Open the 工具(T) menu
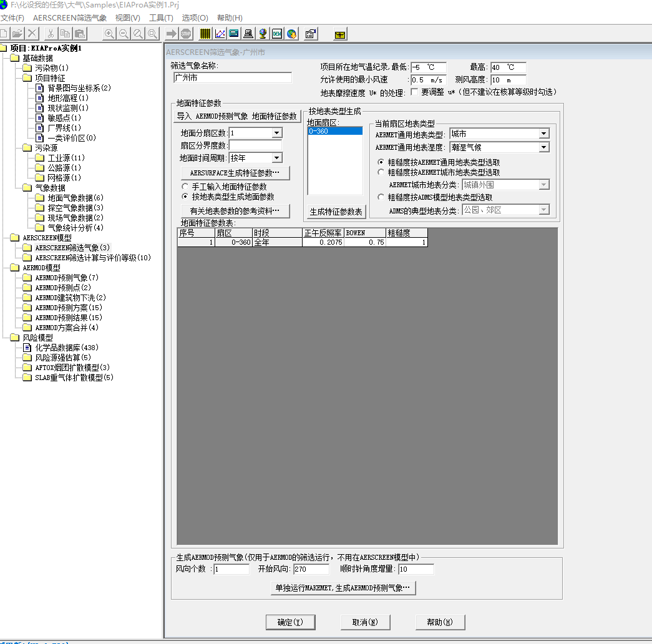The width and height of the screenshot is (652, 644). [161, 18]
